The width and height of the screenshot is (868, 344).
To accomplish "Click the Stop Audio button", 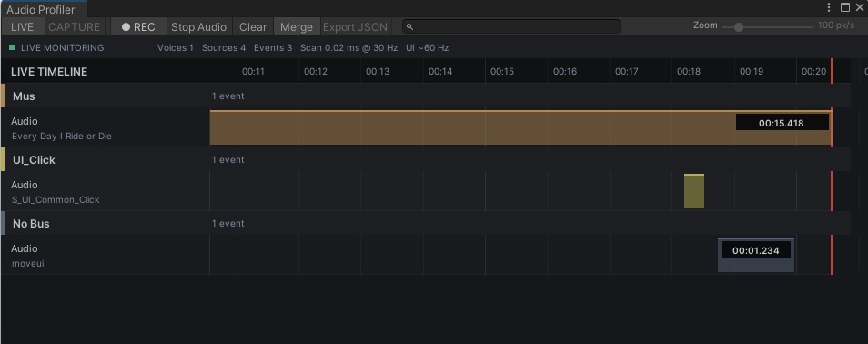I will click(x=198, y=26).
